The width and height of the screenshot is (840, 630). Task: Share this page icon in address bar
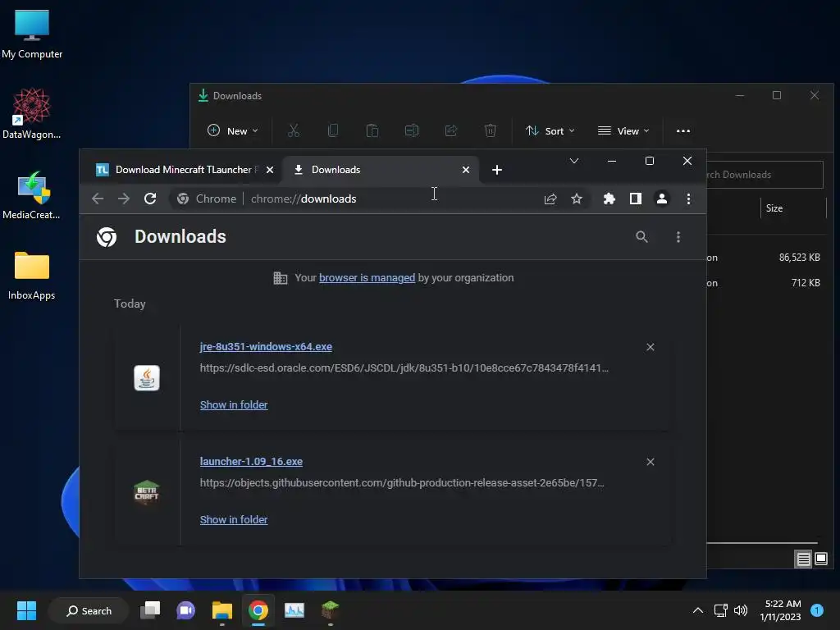pos(550,199)
